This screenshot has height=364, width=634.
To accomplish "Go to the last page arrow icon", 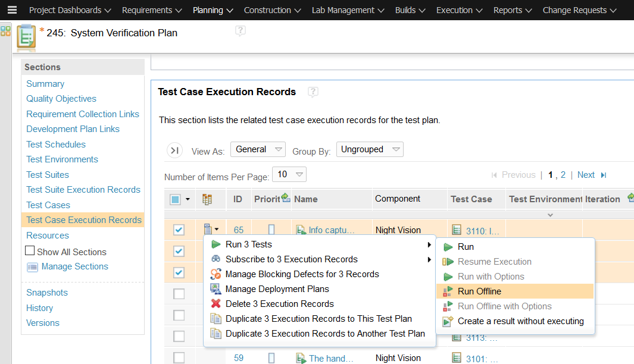I will point(604,175).
